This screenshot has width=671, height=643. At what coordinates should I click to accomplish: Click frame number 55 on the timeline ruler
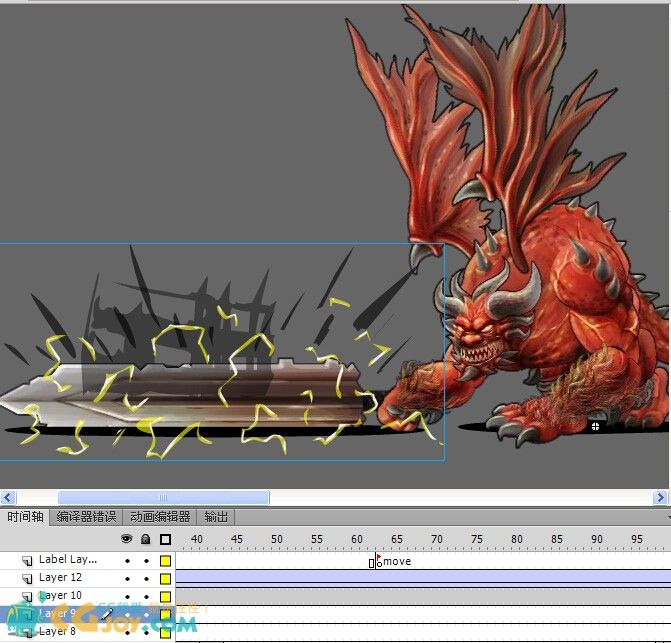(317, 539)
